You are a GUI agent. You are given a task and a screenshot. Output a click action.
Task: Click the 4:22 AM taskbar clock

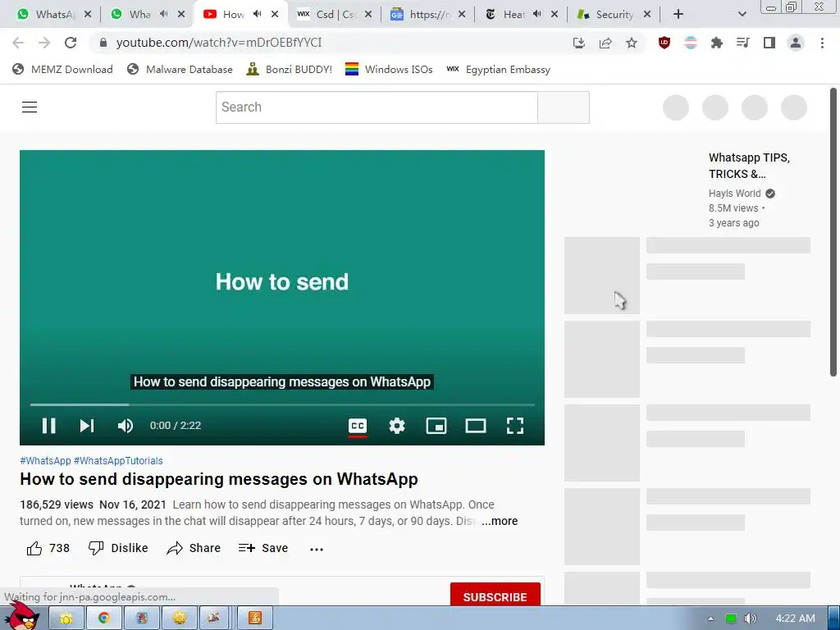pyautogui.click(x=796, y=619)
